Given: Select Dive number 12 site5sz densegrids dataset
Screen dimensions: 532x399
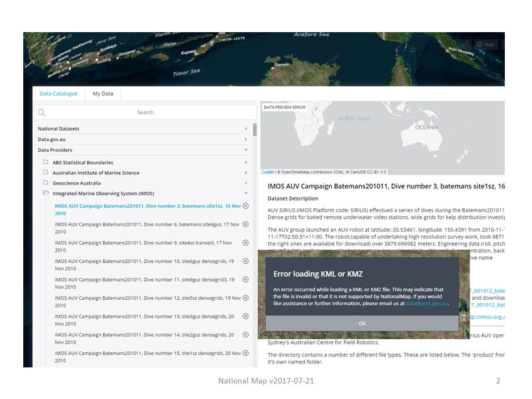Looking at the screenshot, I should 147,301.
